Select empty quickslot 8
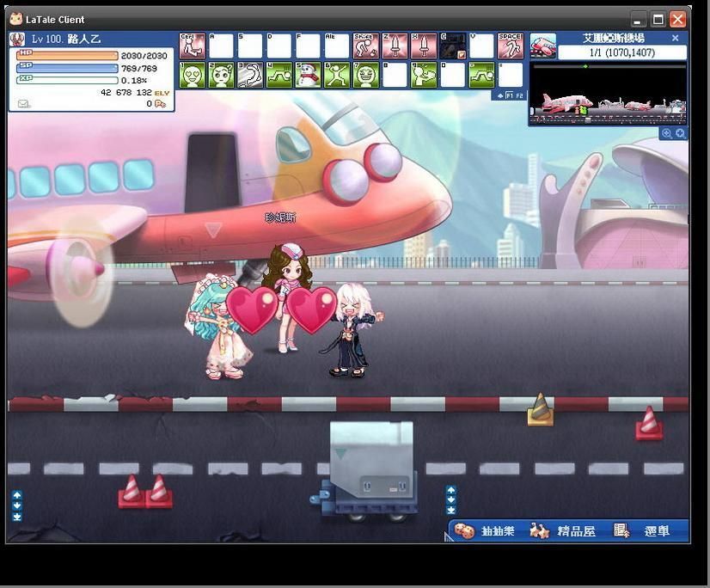Screen dimensions: 710x588 [395, 75]
